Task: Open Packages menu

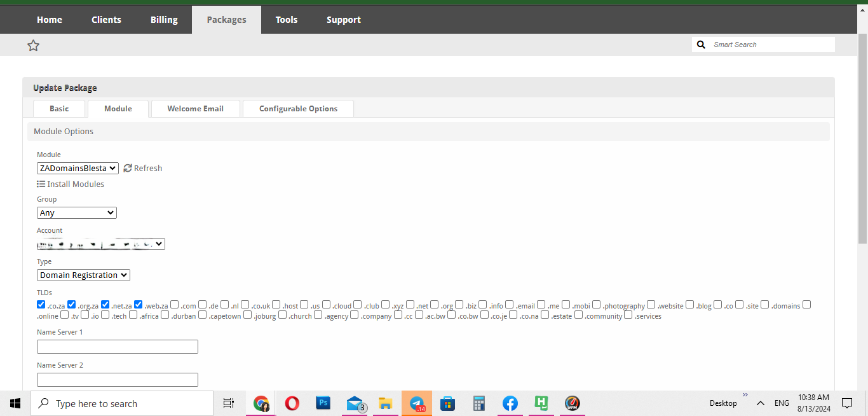Action: point(226,20)
